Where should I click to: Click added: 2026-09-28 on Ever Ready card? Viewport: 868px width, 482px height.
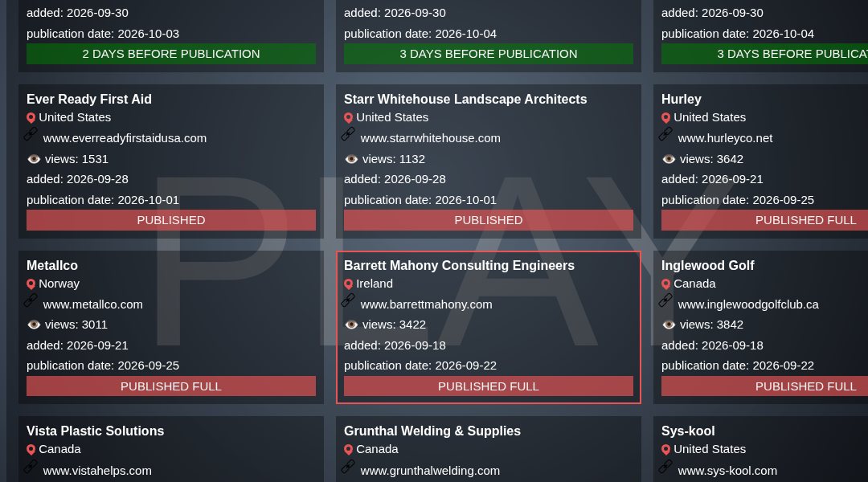(x=77, y=179)
